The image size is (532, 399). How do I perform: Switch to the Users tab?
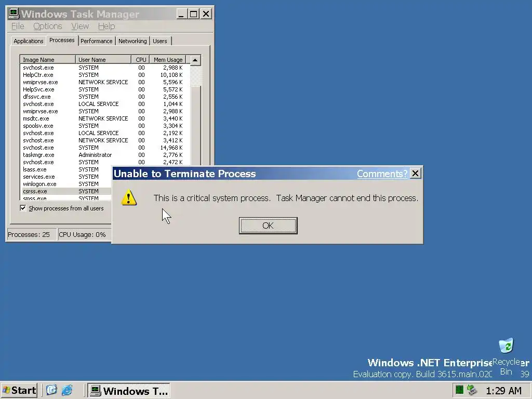(x=160, y=41)
